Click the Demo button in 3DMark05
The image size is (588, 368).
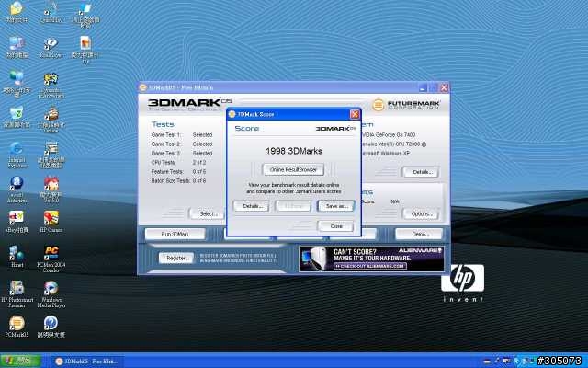(x=419, y=234)
